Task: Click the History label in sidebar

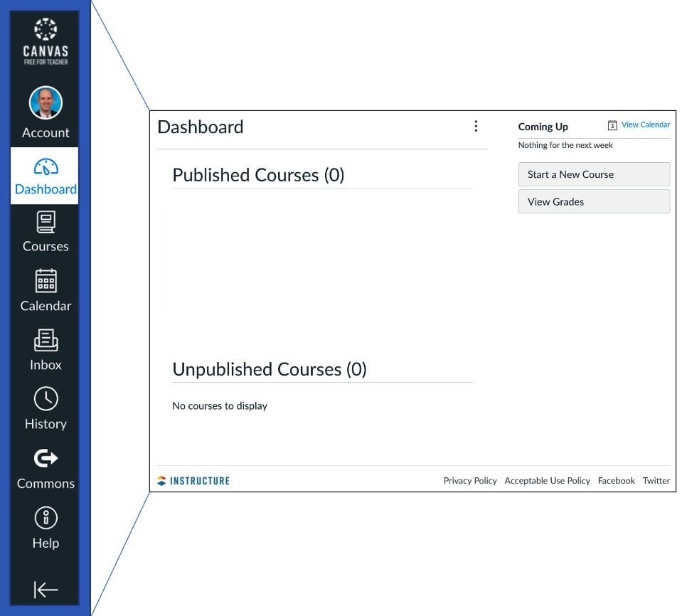Action: (x=46, y=424)
